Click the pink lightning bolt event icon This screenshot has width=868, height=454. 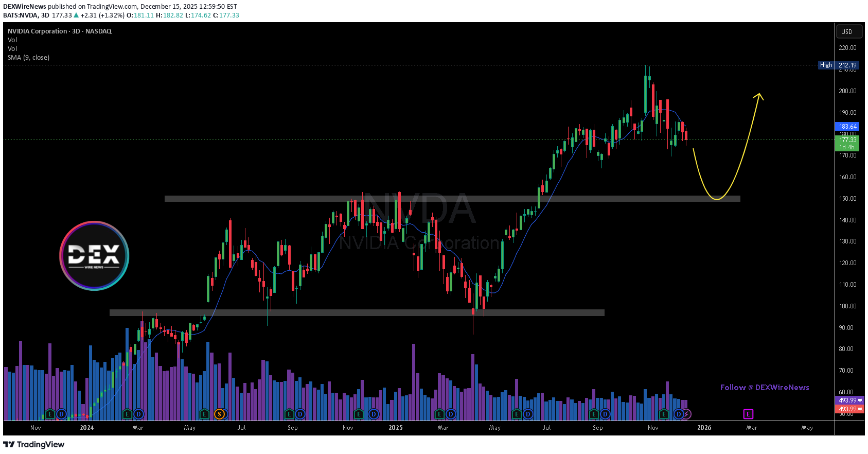click(x=687, y=414)
